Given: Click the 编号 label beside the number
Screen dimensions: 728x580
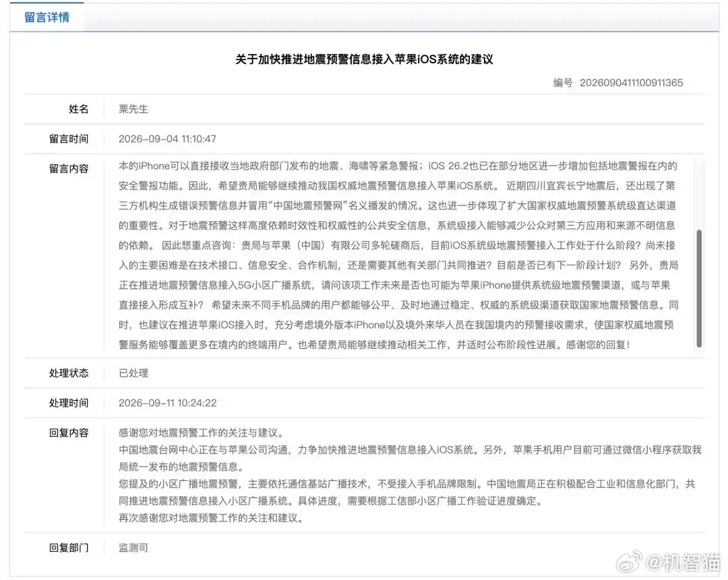Looking at the screenshot, I should tap(563, 83).
